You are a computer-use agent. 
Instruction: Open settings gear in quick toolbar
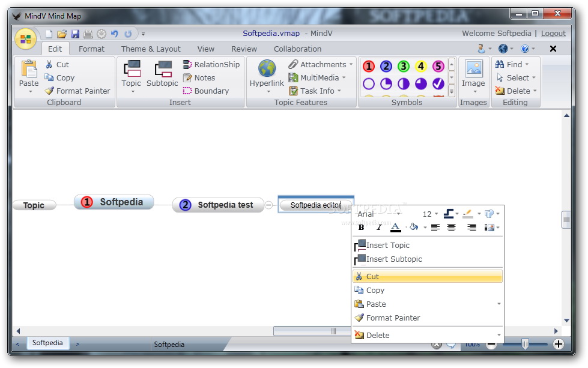click(102, 34)
